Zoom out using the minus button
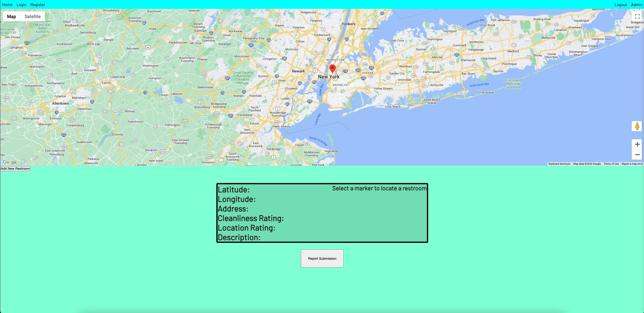This screenshot has height=313, width=644. tap(637, 155)
